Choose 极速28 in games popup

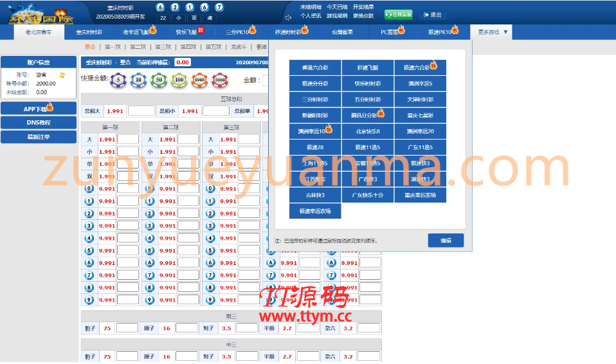pyautogui.click(x=315, y=147)
